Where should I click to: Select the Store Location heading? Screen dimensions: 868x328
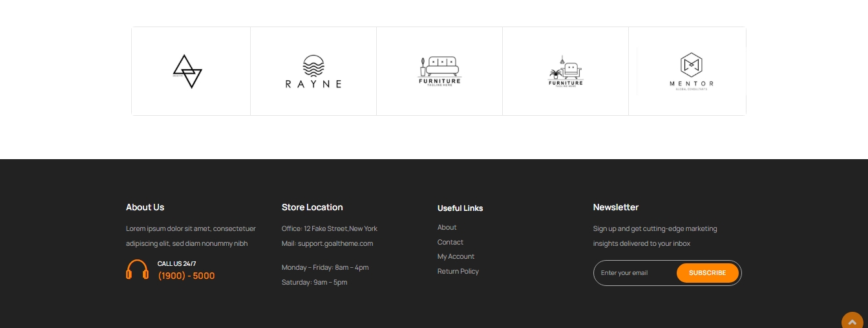[x=312, y=208]
